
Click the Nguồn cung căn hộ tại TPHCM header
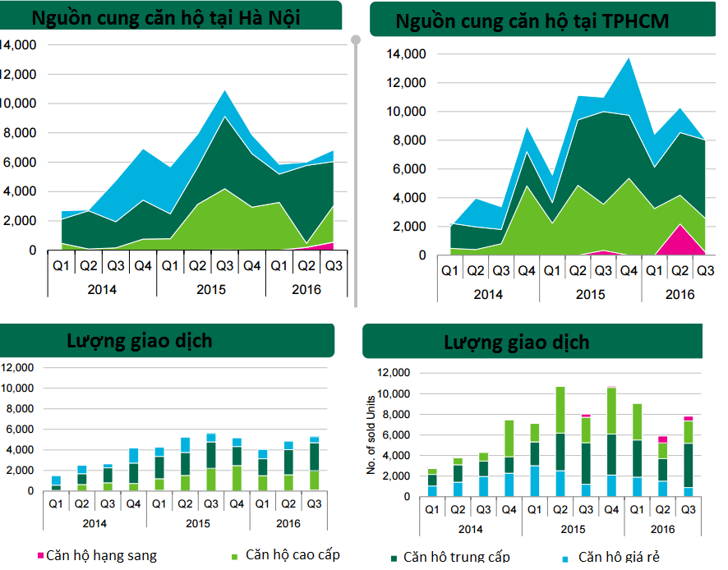(x=542, y=21)
